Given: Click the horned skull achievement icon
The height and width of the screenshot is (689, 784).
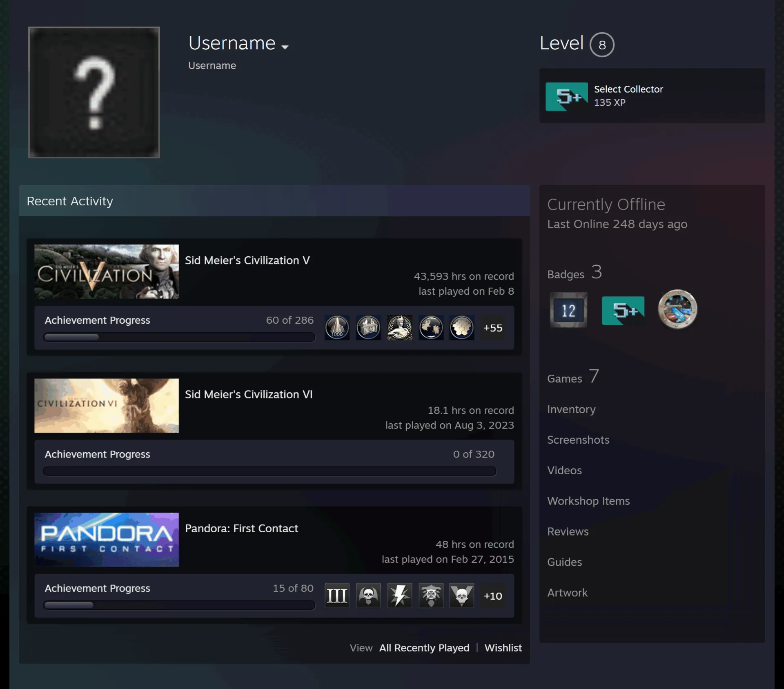Looking at the screenshot, I should coord(462,596).
